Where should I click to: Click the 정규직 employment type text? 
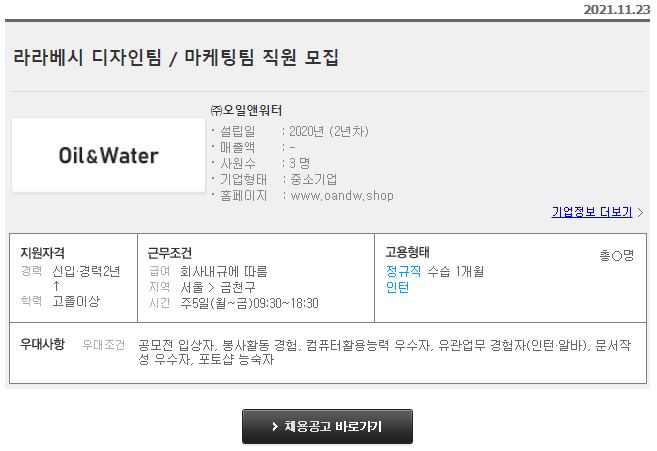tap(403, 271)
